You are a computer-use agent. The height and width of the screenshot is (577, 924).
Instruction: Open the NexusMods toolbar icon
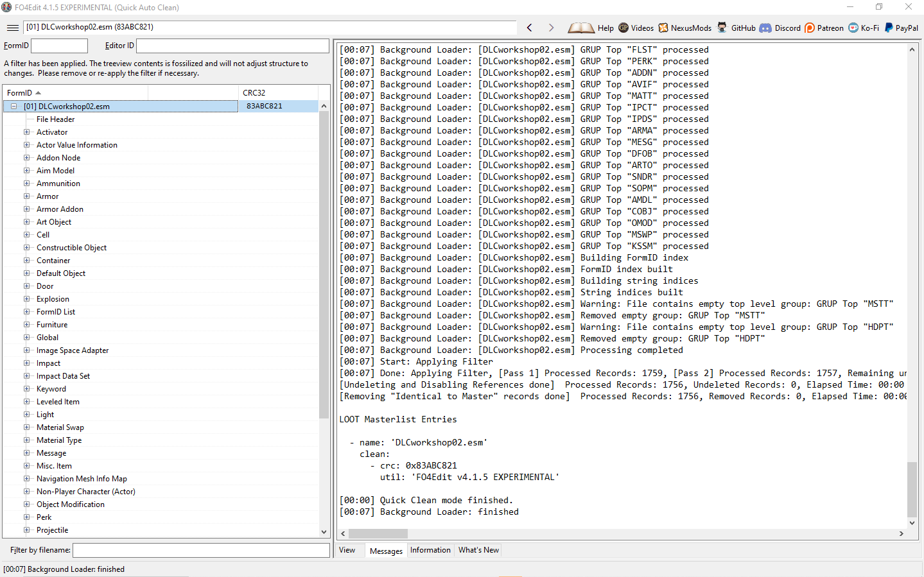pyautogui.click(x=663, y=28)
